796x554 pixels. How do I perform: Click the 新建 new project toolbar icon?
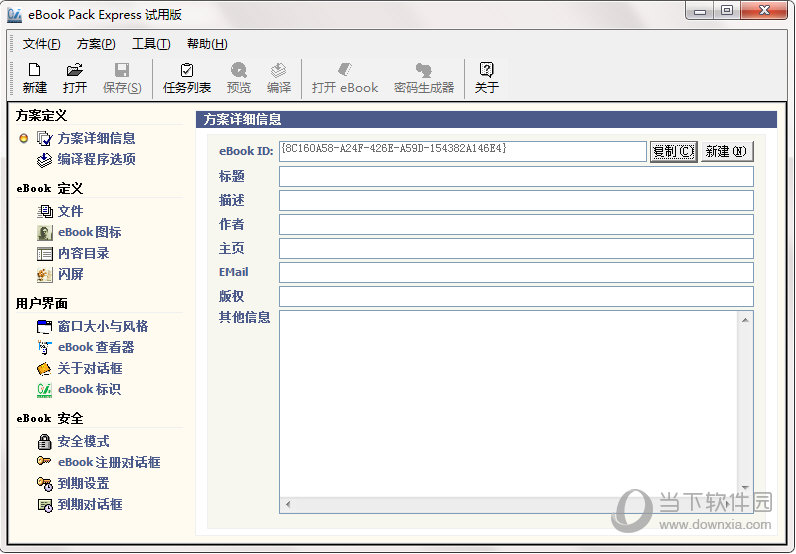click(x=35, y=70)
